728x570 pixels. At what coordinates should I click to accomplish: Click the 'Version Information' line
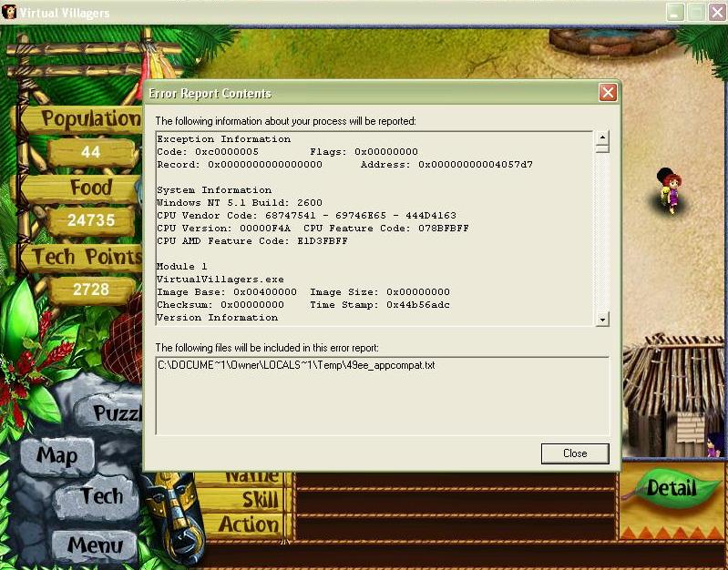(217, 318)
